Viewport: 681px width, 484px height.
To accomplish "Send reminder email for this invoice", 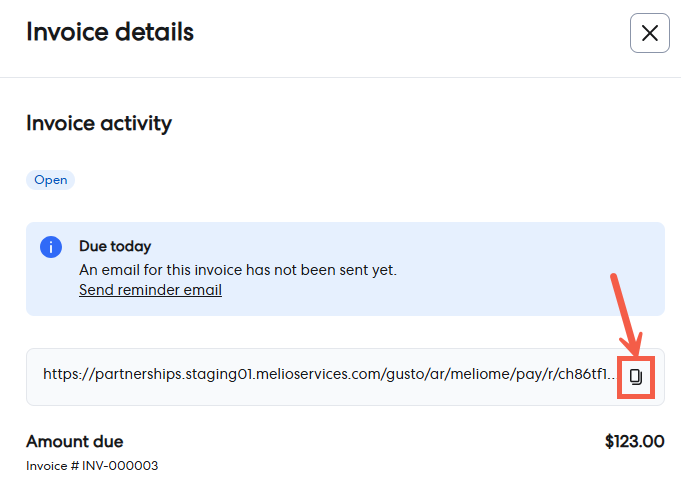I will pos(150,290).
